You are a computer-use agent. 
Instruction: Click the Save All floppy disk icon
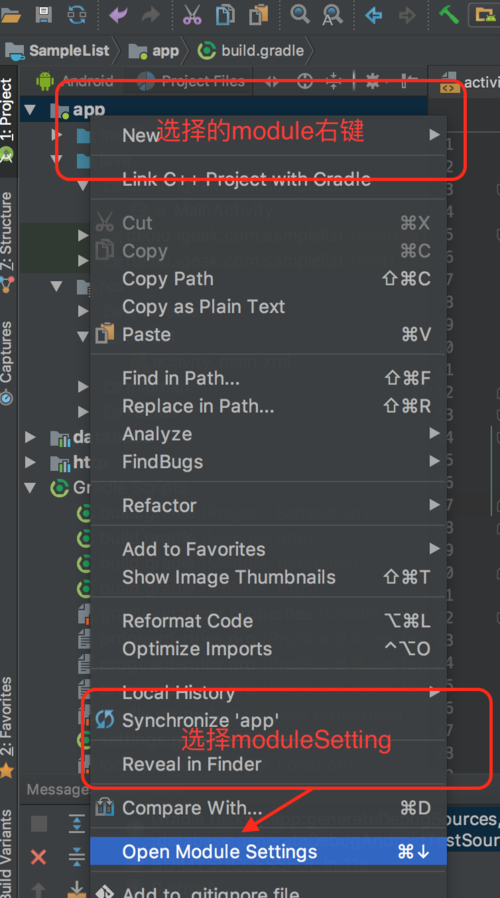(44, 14)
